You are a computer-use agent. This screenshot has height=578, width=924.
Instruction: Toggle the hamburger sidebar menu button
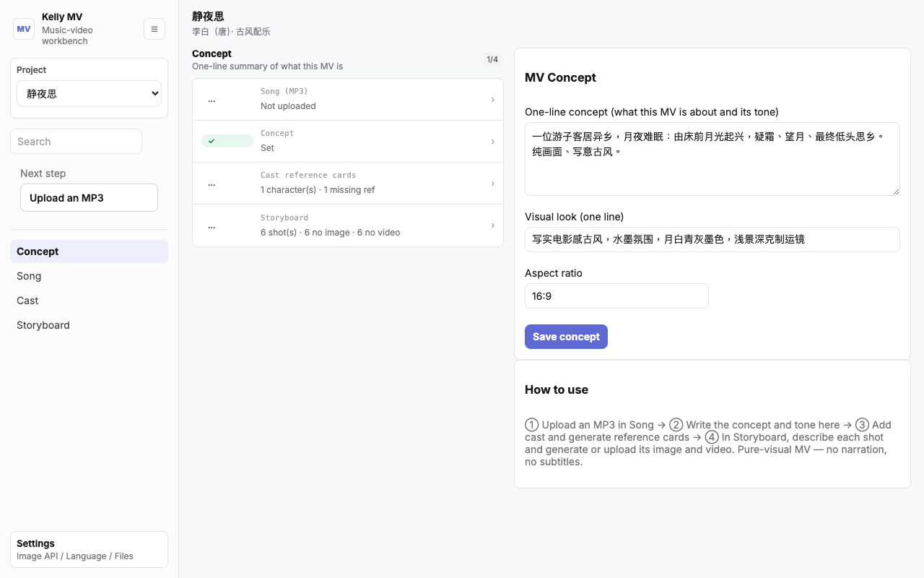point(154,29)
